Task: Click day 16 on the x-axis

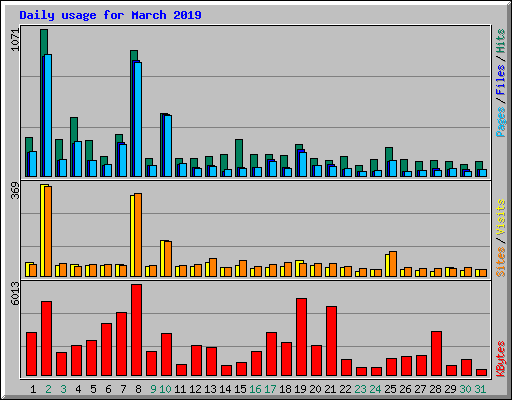Action: pyautogui.click(x=255, y=389)
